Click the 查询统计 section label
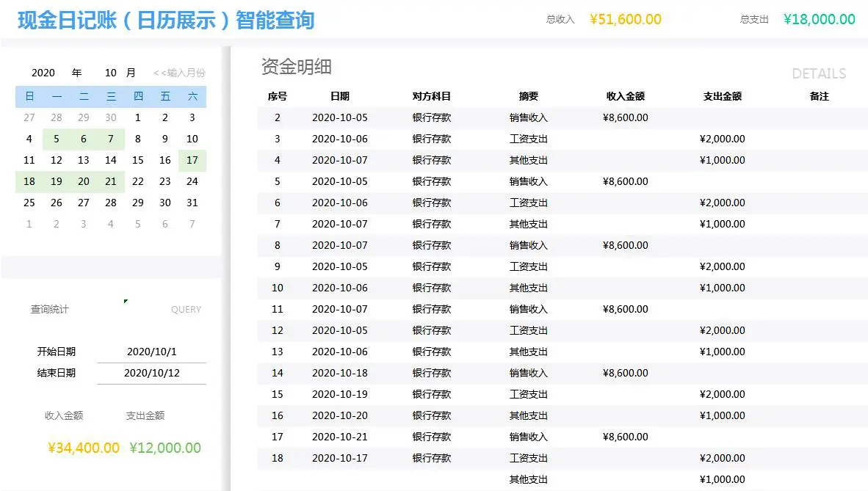This screenshot has height=491, width=868. click(49, 309)
